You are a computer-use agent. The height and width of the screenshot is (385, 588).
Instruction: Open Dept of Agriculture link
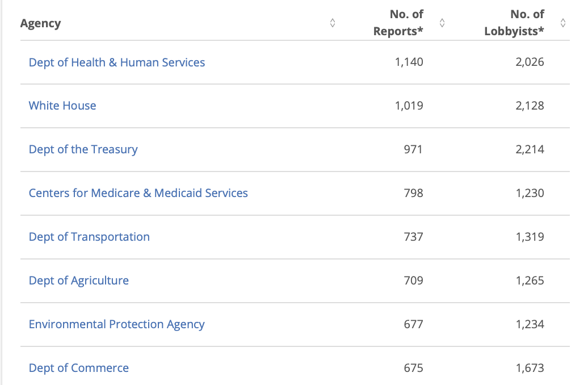point(79,281)
